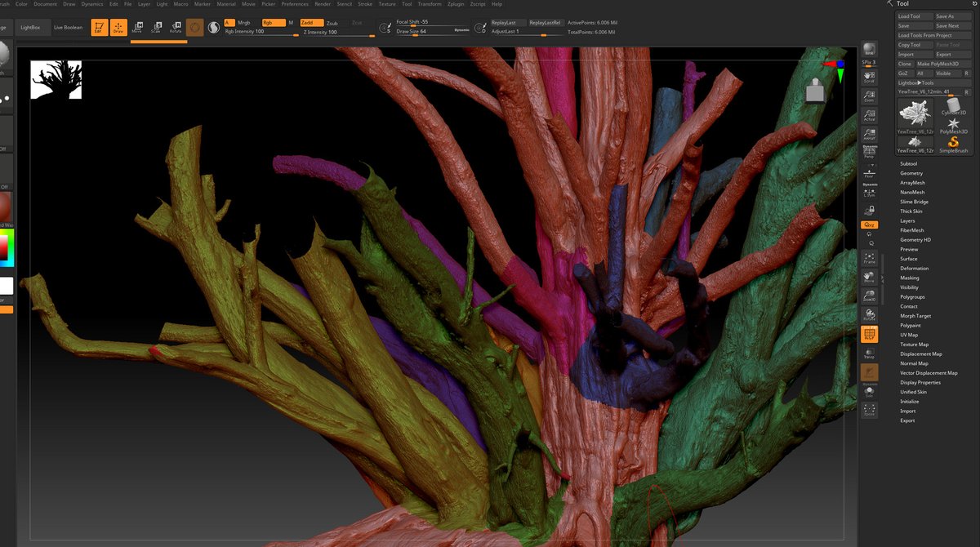This screenshot has width=980, height=547.
Task: Open the Preferences menu
Action: [295, 4]
